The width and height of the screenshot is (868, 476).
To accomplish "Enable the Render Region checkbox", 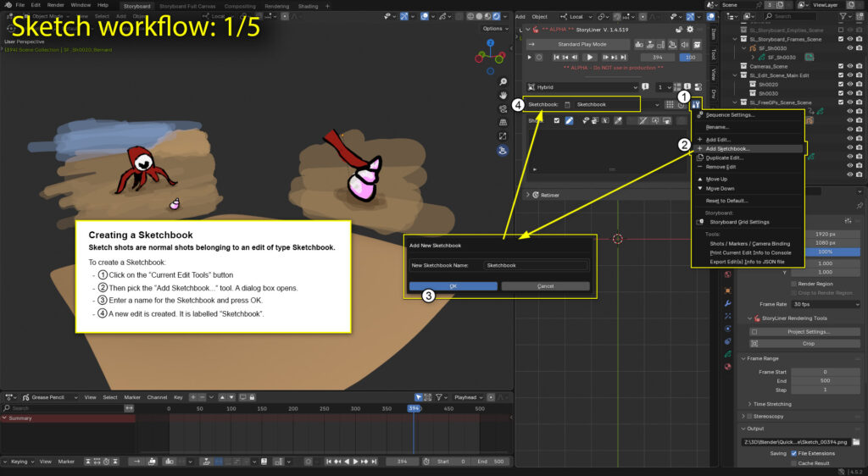I will click(x=792, y=284).
